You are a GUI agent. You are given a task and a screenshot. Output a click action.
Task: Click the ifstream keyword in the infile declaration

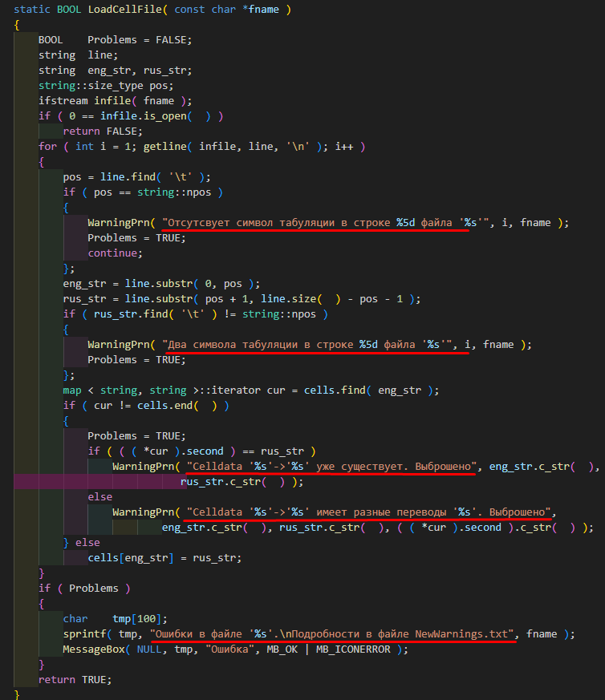pyautogui.click(x=63, y=101)
